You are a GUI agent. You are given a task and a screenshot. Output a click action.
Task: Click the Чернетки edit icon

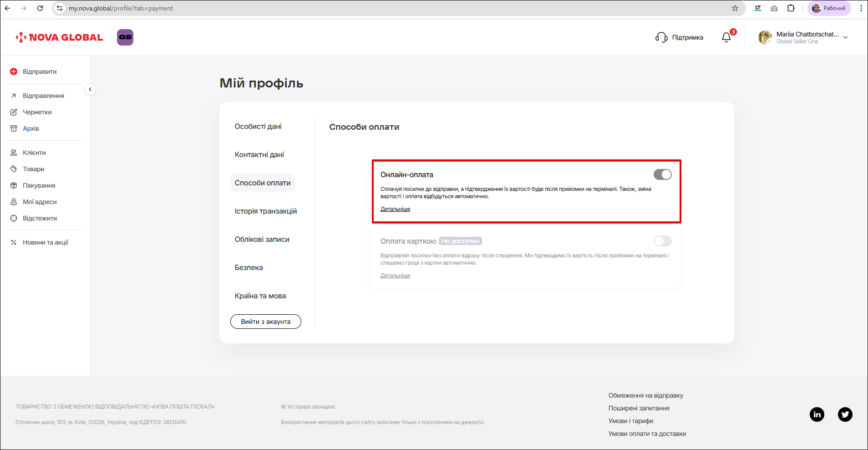(14, 112)
